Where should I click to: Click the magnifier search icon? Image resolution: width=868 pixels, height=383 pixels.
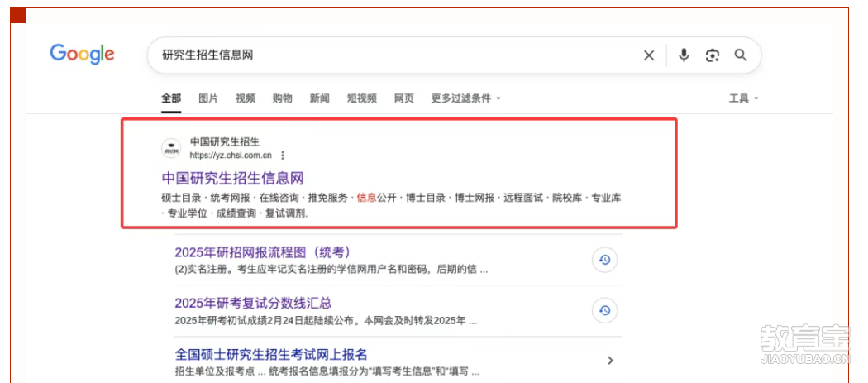(741, 55)
